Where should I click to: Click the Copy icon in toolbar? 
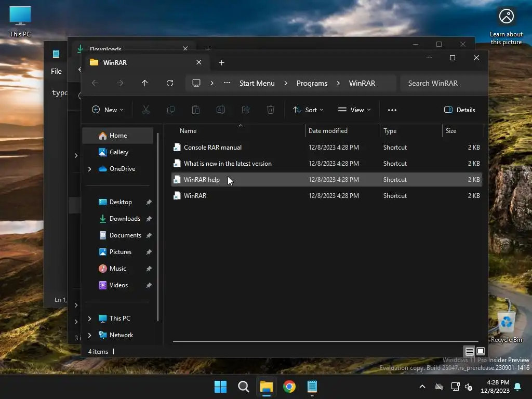(170, 110)
